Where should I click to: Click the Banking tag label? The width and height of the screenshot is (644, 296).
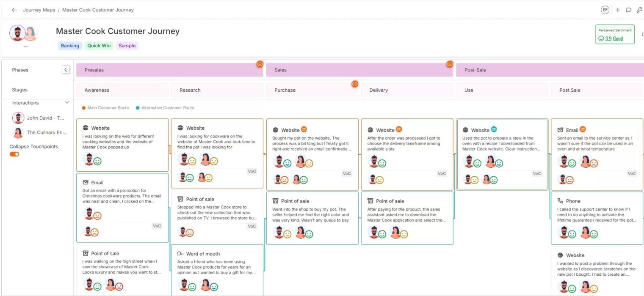[x=69, y=45]
